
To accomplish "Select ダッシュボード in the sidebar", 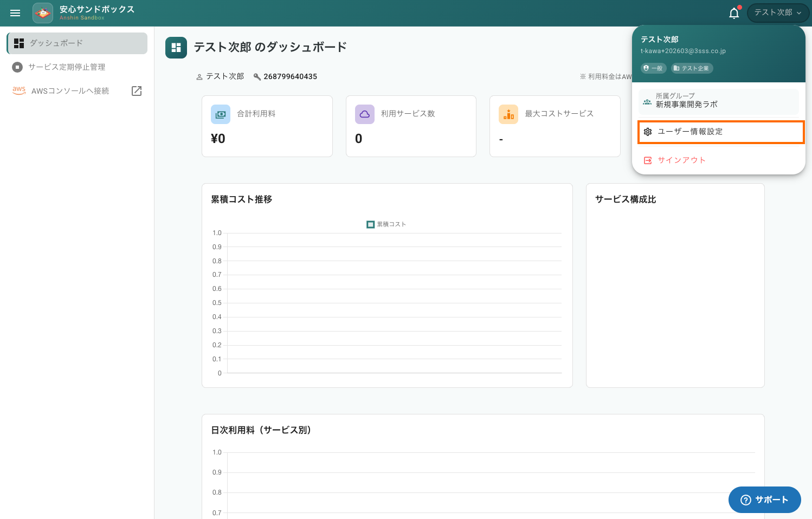I will [x=77, y=43].
